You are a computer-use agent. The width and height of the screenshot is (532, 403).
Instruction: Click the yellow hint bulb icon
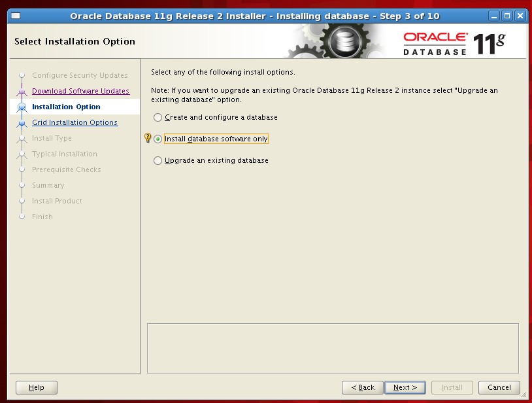coord(148,137)
